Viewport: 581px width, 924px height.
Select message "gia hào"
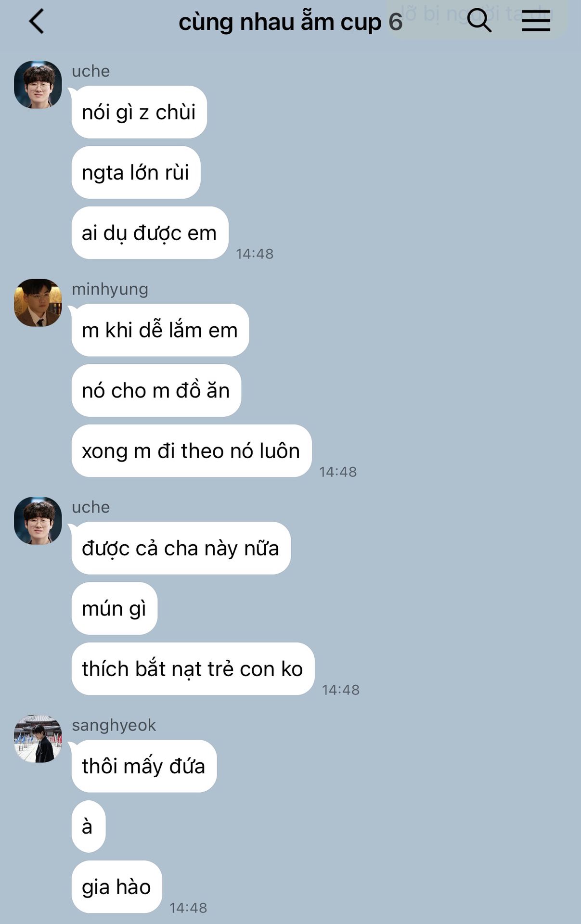(116, 887)
